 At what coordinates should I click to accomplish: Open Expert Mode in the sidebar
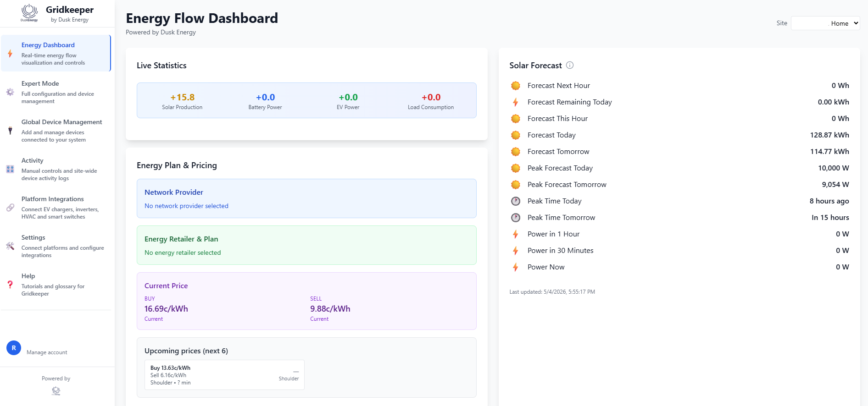(x=56, y=92)
